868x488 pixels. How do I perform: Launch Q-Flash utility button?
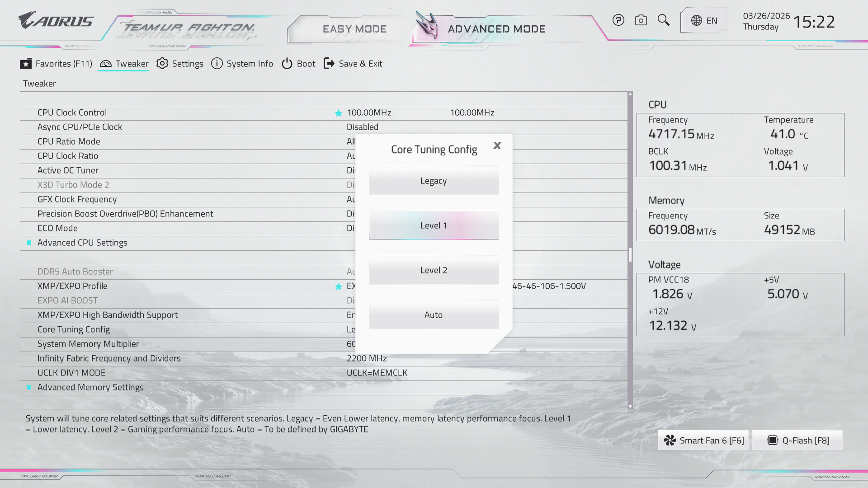(x=797, y=441)
